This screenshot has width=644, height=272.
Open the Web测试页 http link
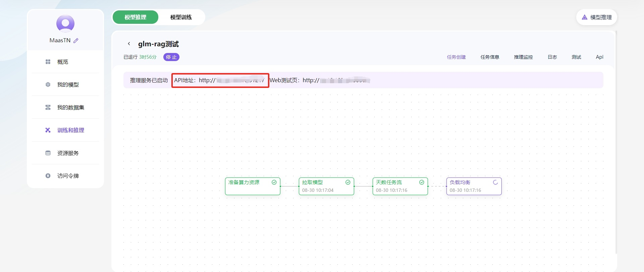pos(336,80)
